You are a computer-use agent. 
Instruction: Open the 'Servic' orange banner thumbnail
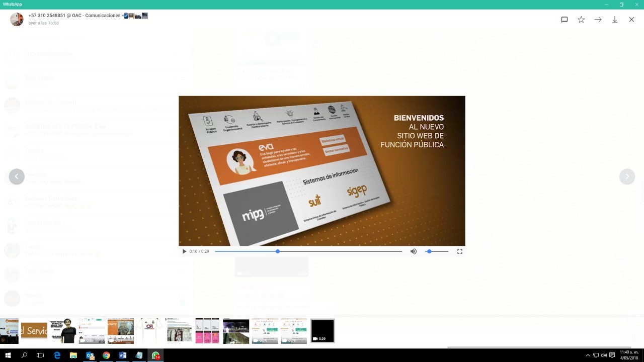(34, 331)
